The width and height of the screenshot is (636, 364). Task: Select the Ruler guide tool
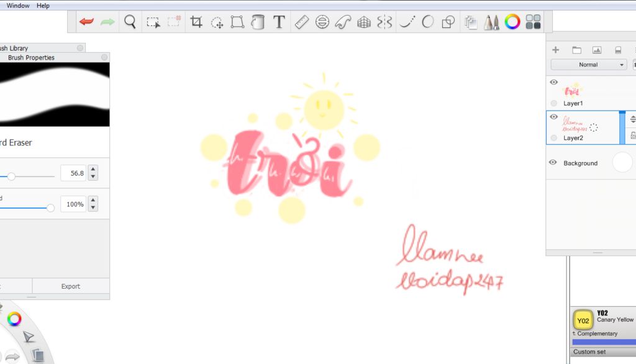[301, 22]
